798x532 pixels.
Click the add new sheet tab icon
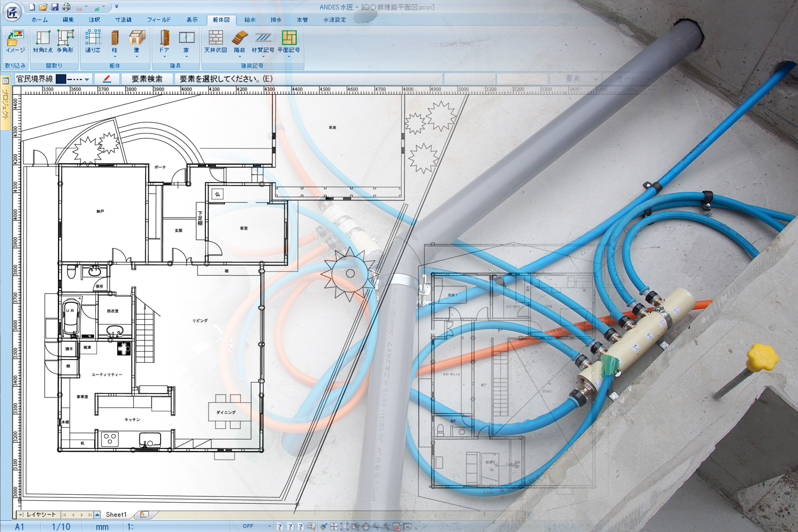(x=144, y=515)
